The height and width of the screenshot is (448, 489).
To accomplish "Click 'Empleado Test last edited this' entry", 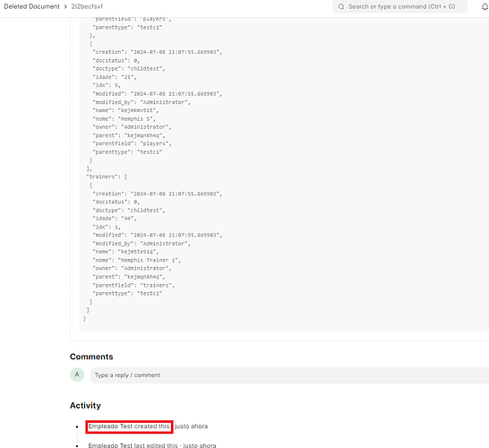I will (x=133, y=445).
